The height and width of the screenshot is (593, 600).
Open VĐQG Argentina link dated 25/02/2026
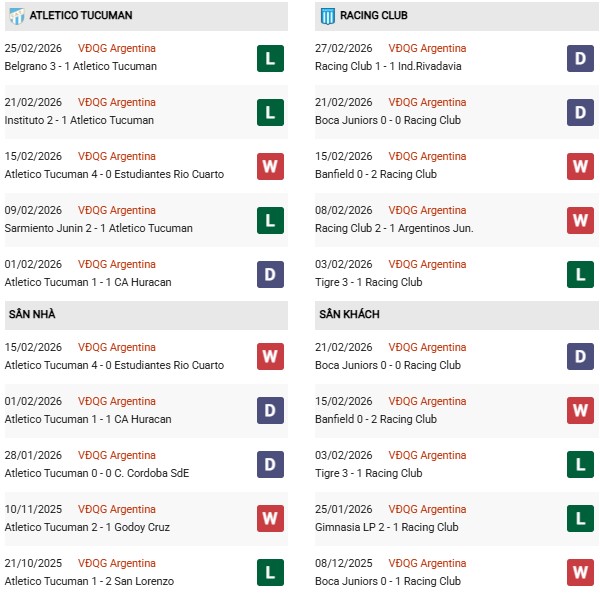[x=117, y=48]
